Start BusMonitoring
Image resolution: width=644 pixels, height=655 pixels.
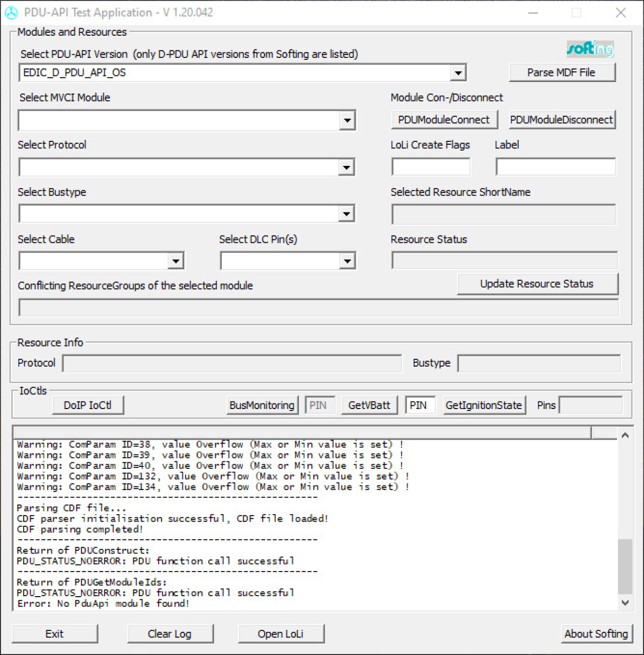(262, 405)
